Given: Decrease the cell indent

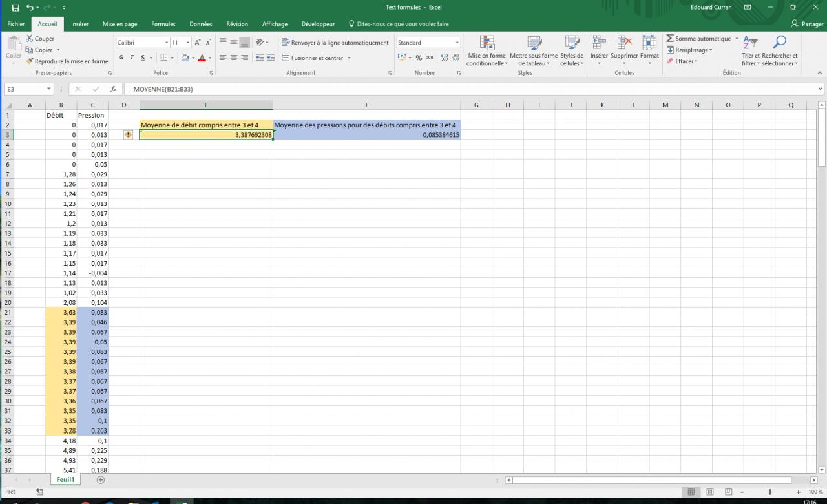Looking at the screenshot, I should 260,58.
